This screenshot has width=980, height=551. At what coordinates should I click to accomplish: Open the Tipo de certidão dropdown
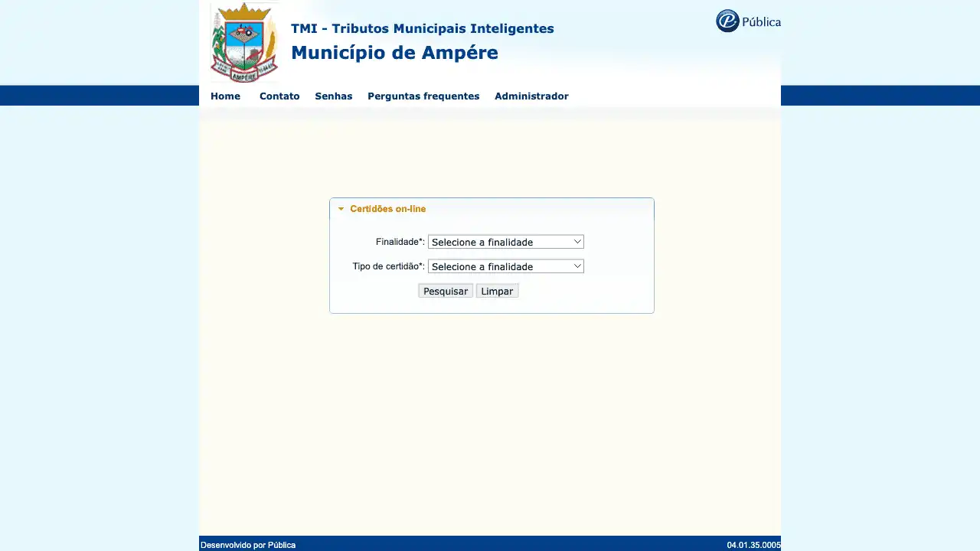click(x=505, y=266)
